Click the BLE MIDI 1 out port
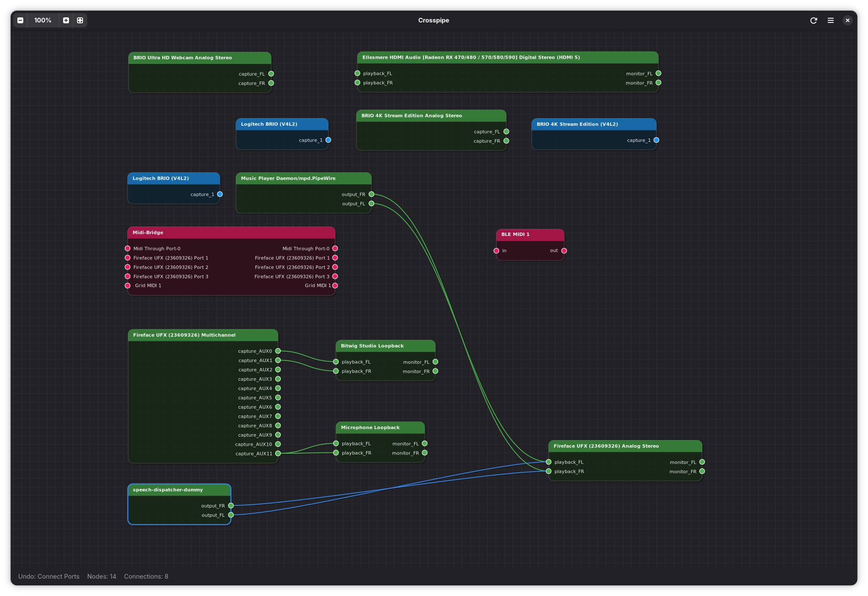The height and width of the screenshot is (596, 868). 564,251
